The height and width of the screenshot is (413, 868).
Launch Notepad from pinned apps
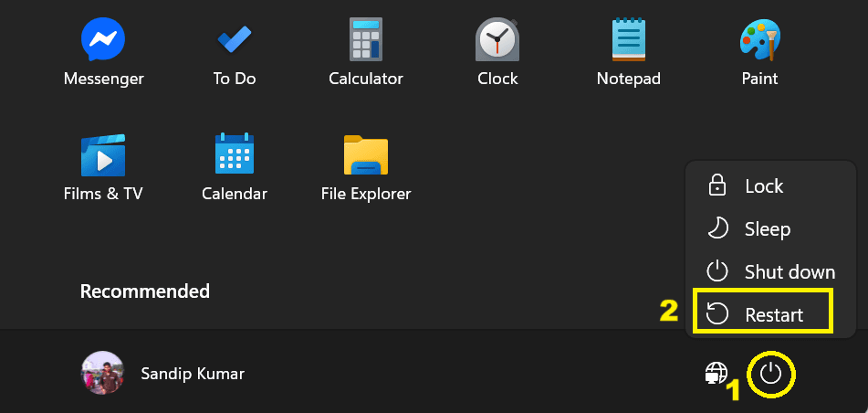[x=628, y=52]
